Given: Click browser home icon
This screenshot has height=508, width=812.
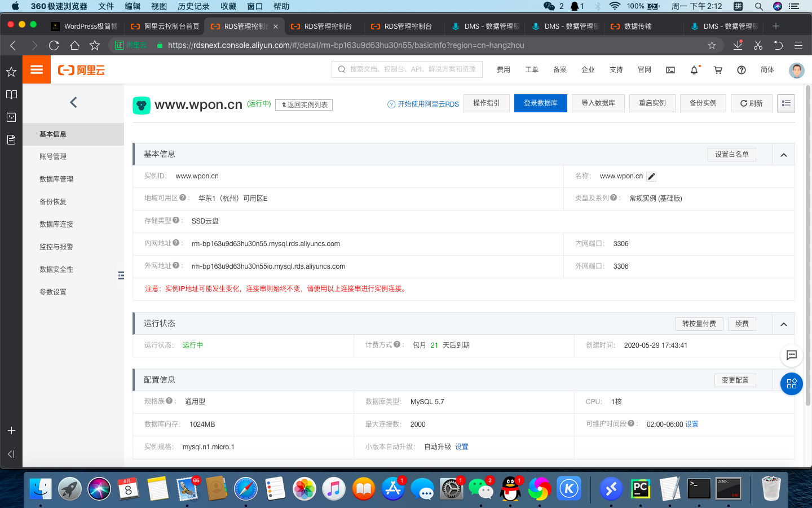Looking at the screenshot, I should click(x=74, y=45).
